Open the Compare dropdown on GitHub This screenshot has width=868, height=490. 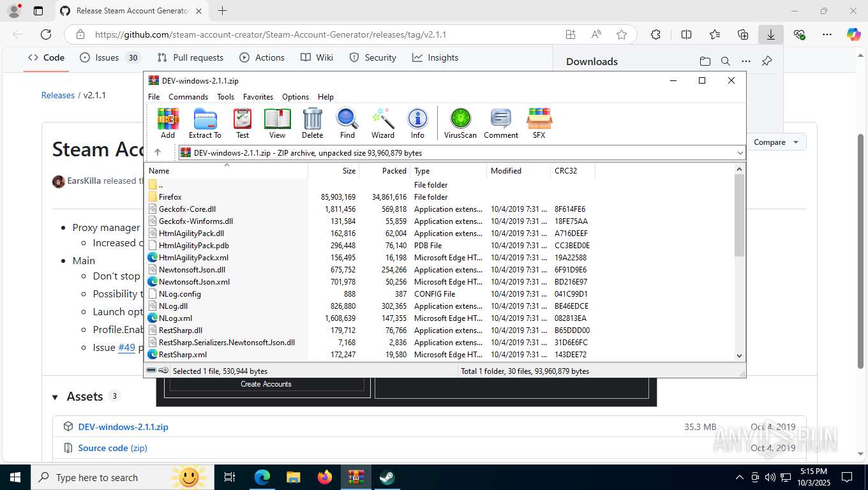click(775, 142)
